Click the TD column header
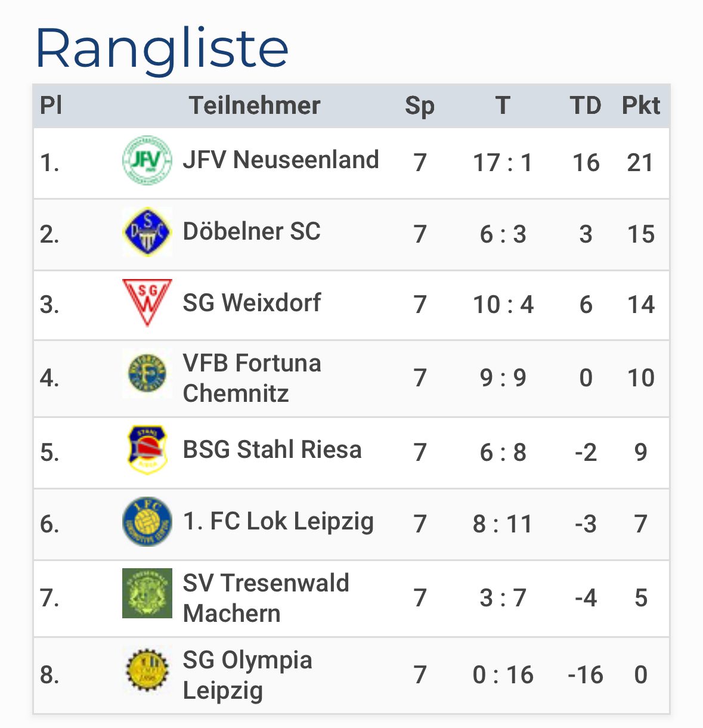 click(x=586, y=106)
